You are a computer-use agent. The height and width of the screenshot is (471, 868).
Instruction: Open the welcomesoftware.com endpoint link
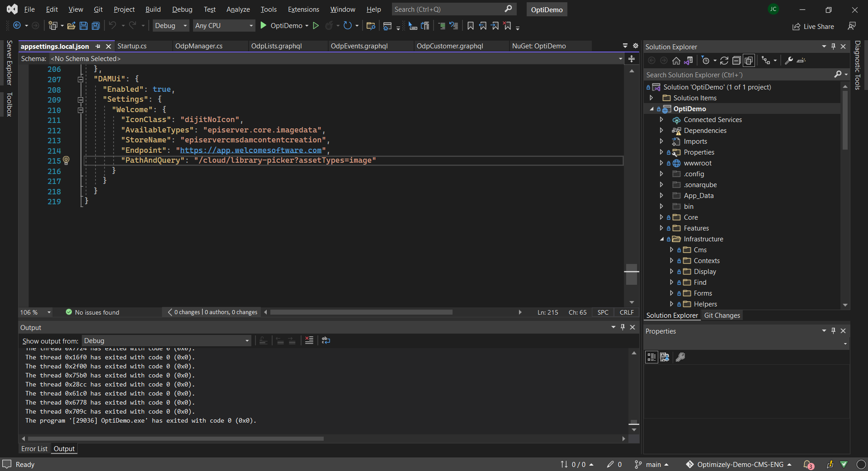click(x=250, y=151)
